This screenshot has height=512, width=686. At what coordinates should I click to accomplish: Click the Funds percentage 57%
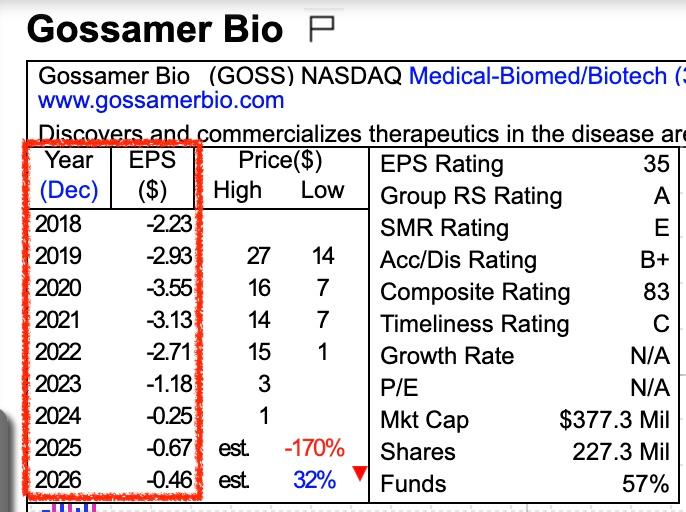coord(645,484)
